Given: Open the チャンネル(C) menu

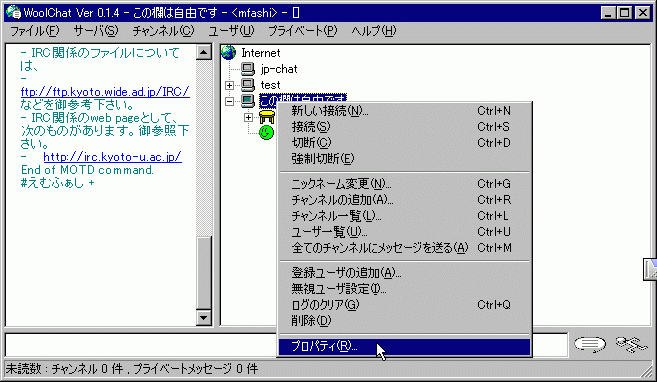Looking at the screenshot, I should point(163,31).
